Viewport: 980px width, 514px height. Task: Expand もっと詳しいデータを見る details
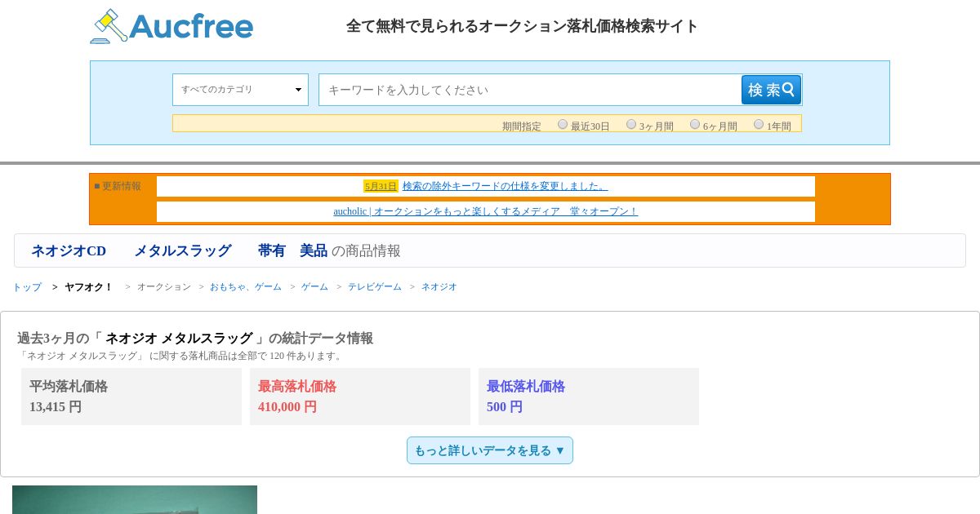pyautogui.click(x=490, y=450)
